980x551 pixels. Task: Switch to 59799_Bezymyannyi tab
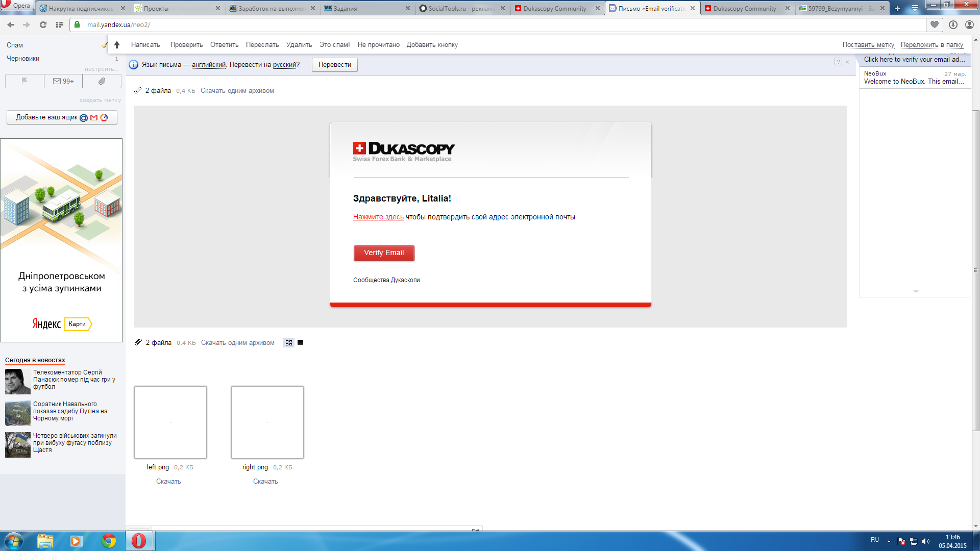[842, 8]
